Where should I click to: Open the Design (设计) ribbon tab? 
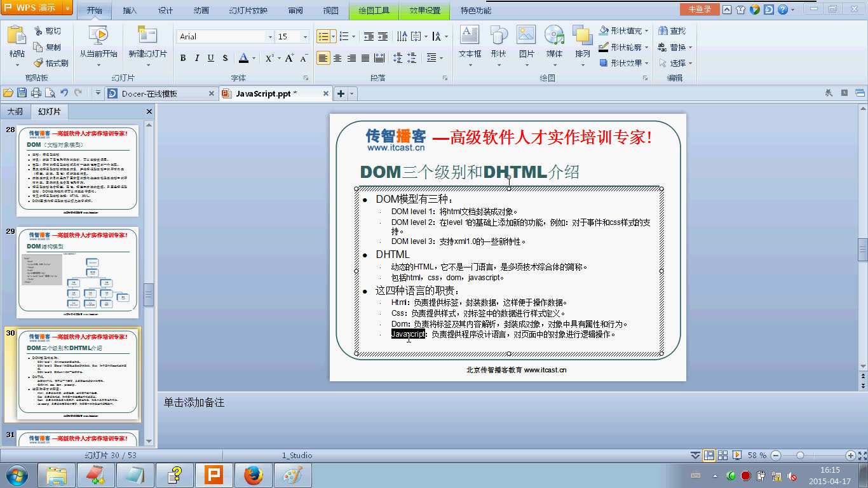[x=165, y=10]
